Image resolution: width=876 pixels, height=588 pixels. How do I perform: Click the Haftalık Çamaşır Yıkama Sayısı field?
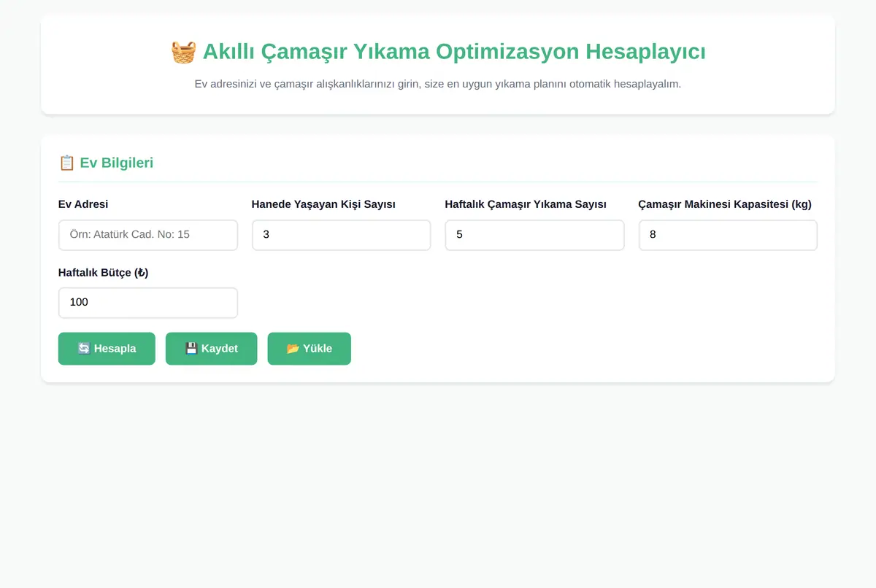tap(535, 235)
